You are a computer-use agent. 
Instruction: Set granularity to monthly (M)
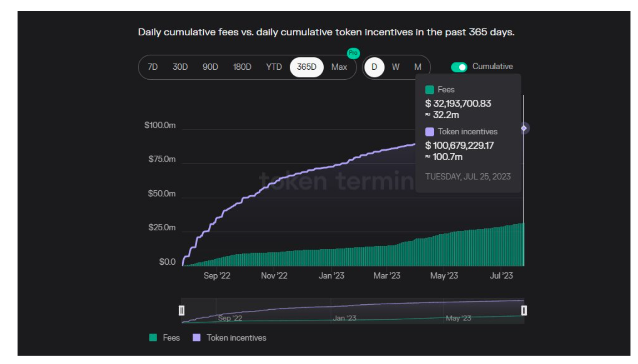click(418, 67)
